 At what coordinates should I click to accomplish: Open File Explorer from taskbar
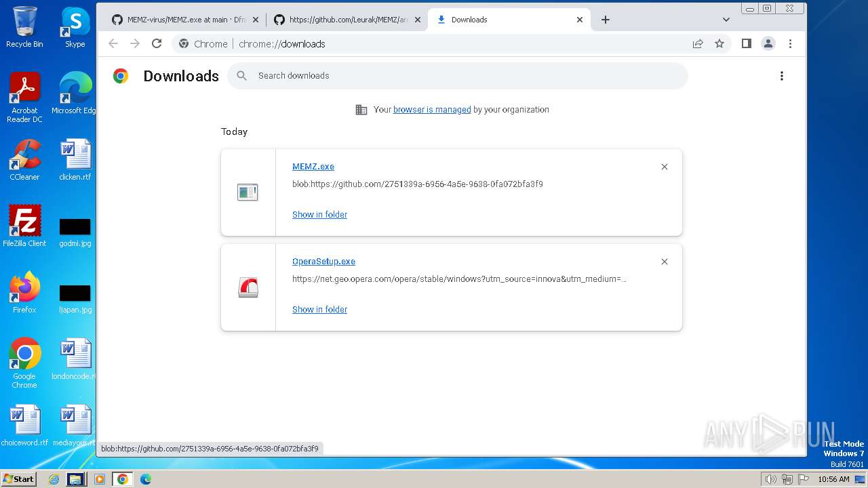tap(75, 479)
